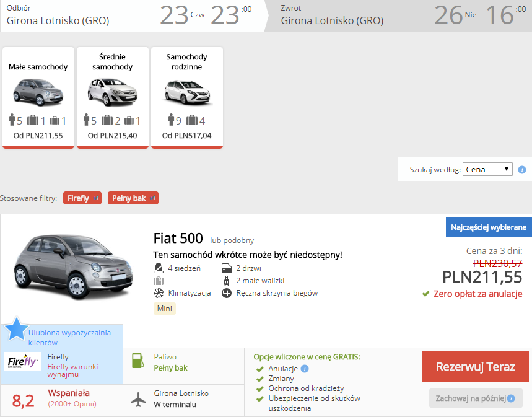Click the fuel pump icon
The width and height of the screenshot is (532, 417).
tap(137, 361)
